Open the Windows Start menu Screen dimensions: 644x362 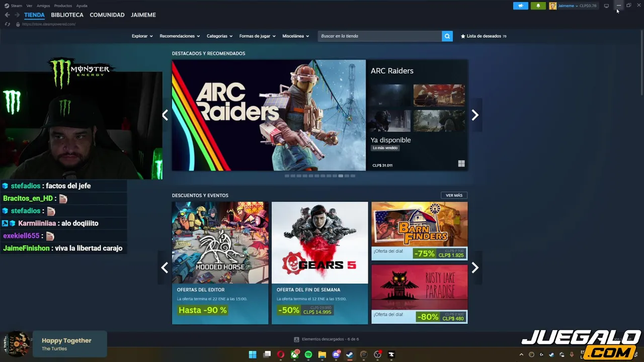click(x=253, y=354)
